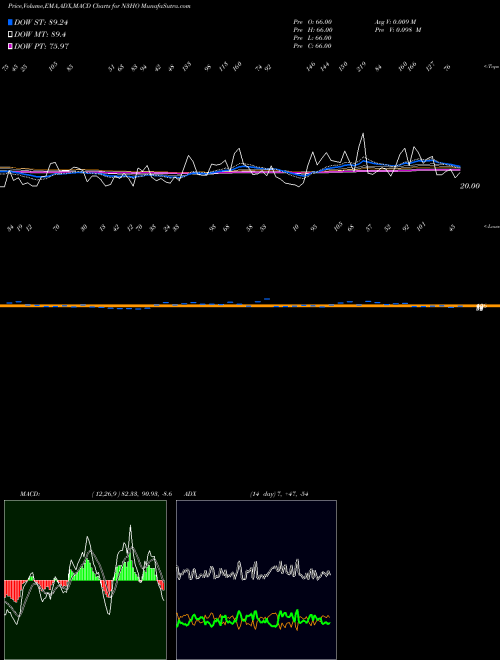500x660 pixels.
Task: Click the orange volume baseline in volume chart
Action: tap(250, 306)
